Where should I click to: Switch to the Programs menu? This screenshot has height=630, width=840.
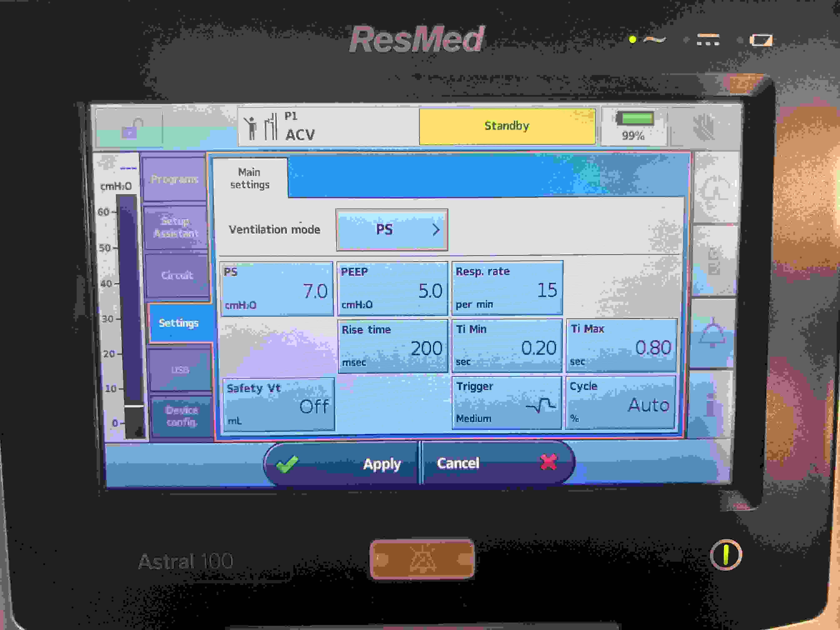(174, 179)
